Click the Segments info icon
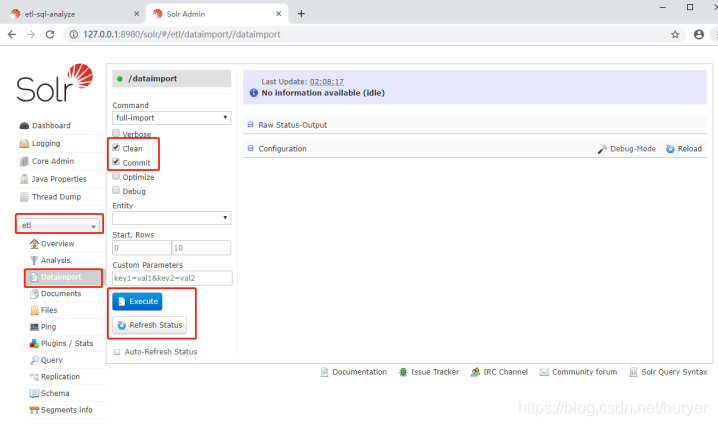This screenshot has height=426, width=718. 34,410
